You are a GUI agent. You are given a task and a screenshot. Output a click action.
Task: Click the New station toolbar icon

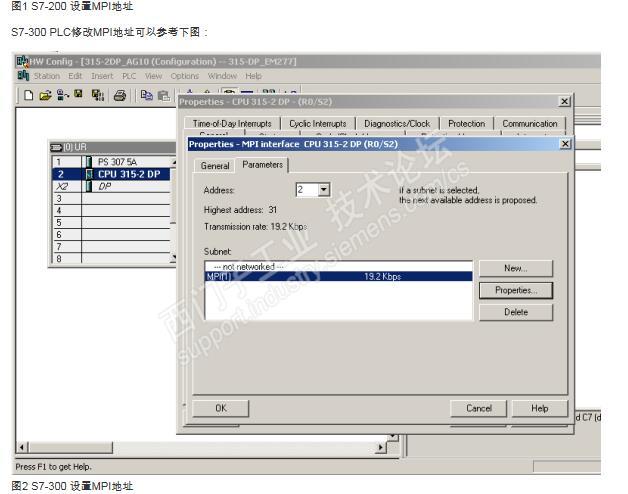(x=28, y=95)
